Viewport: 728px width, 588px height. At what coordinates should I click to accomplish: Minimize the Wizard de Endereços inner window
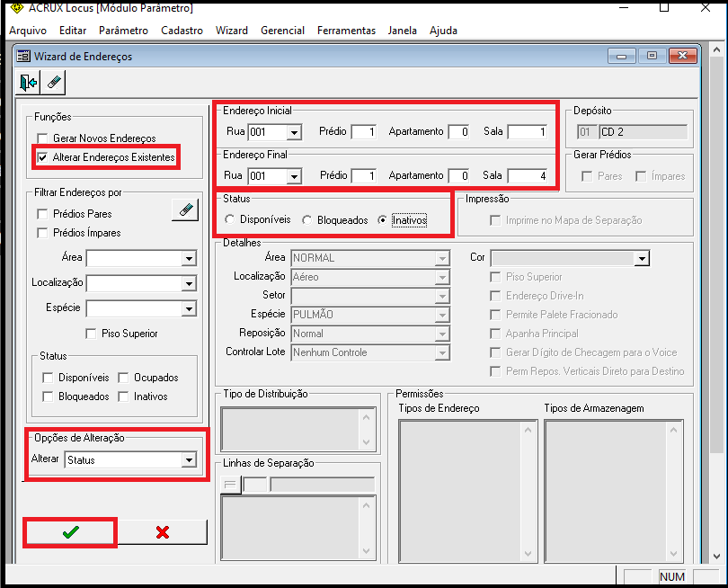[x=622, y=56]
